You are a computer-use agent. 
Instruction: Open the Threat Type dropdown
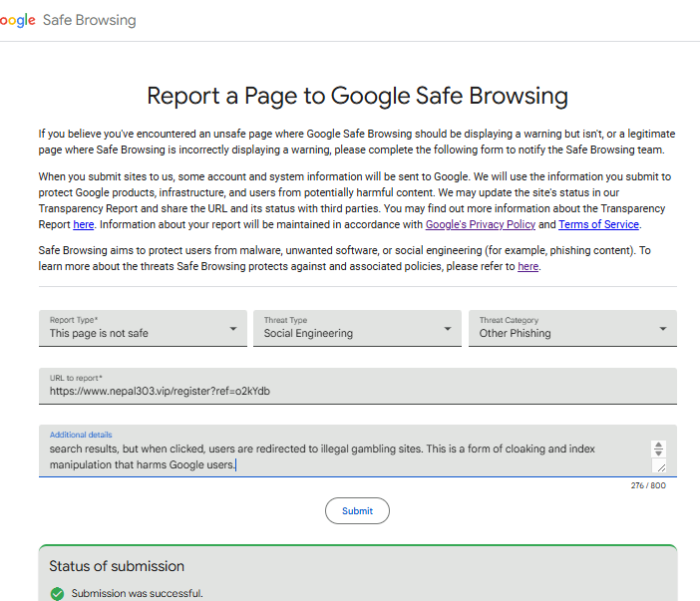(x=357, y=328)
